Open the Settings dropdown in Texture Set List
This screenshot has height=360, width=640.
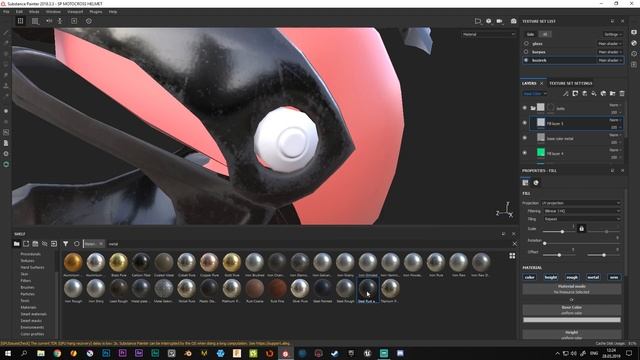[613, 34]
